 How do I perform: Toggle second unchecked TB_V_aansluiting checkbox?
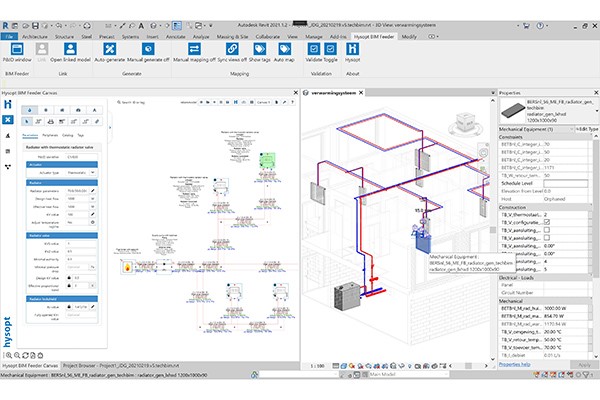click(x=547, y=238)
